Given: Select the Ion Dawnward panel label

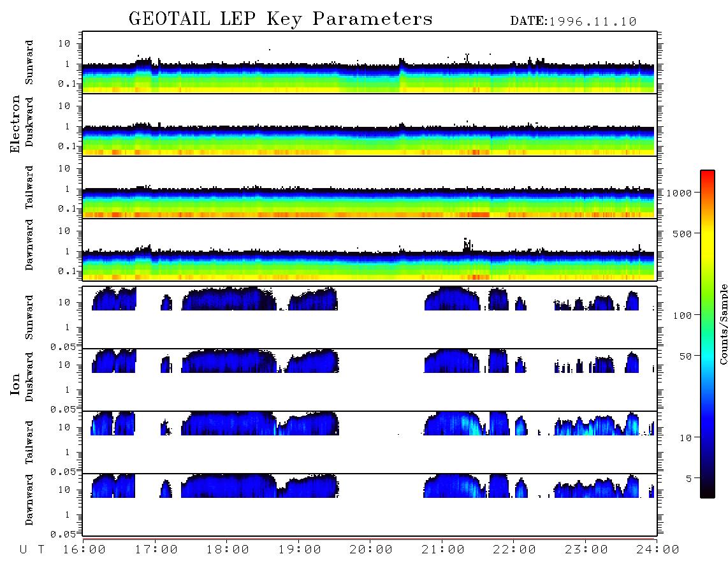Looking at the screenshot, I should pos(29,500).
